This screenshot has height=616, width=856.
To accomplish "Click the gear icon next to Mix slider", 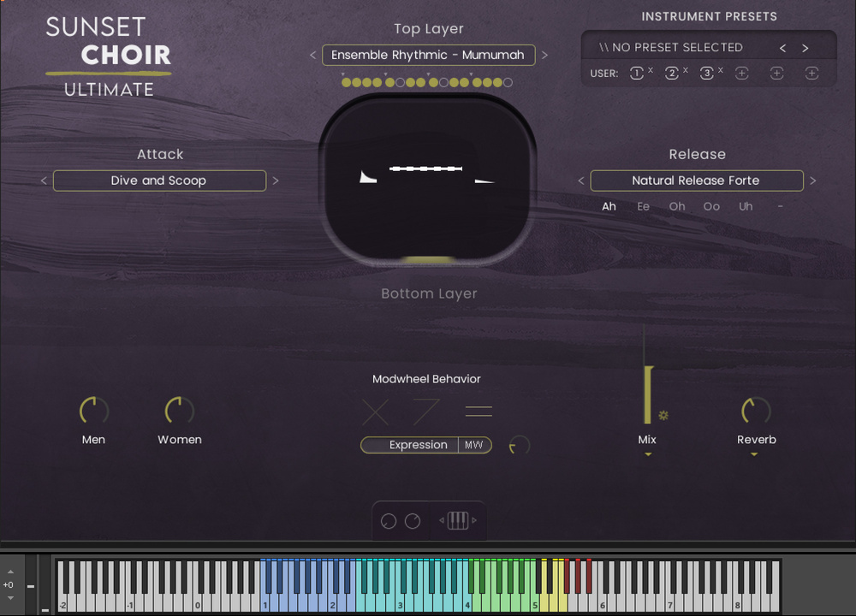I will point(663,415).
